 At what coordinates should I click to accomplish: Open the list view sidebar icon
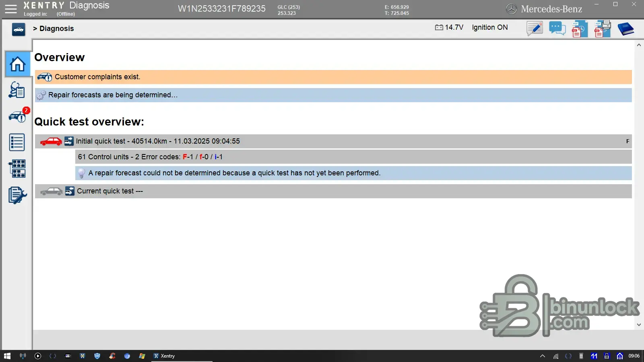click(x=17, y=142)
